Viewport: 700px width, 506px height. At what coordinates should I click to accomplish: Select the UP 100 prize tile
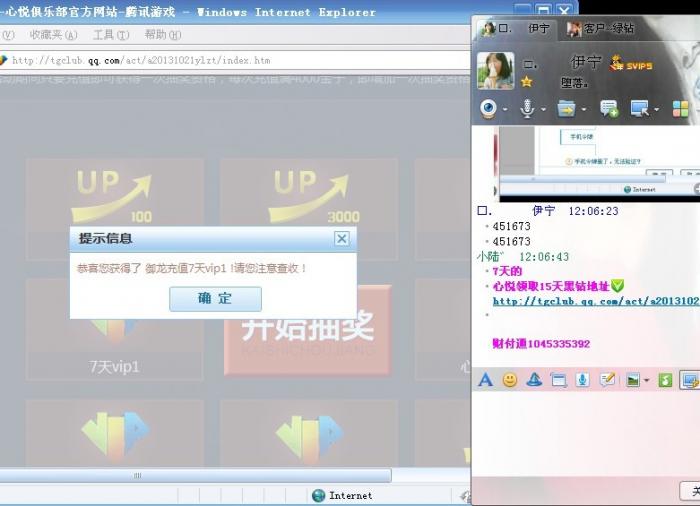click(115, 209)
